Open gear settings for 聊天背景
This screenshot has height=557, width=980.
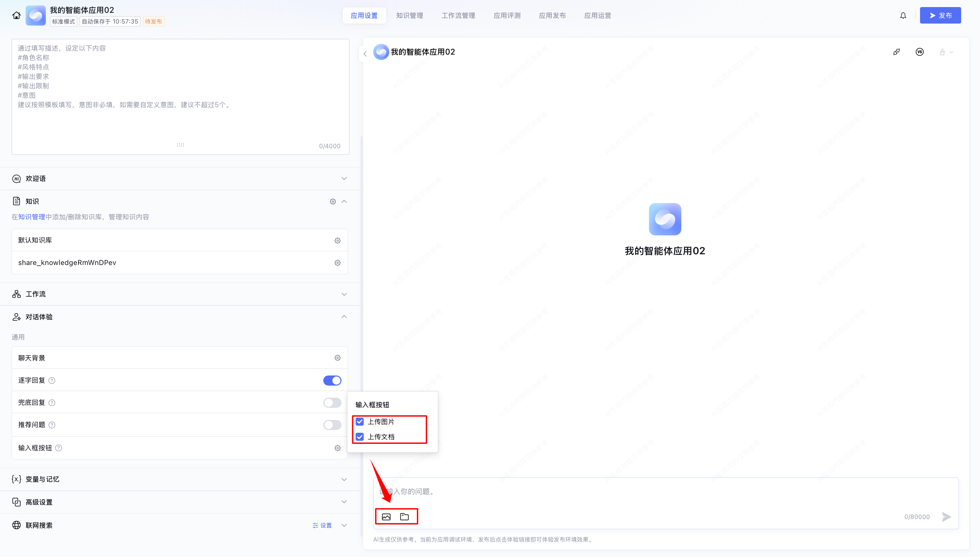tap(337, 358)
